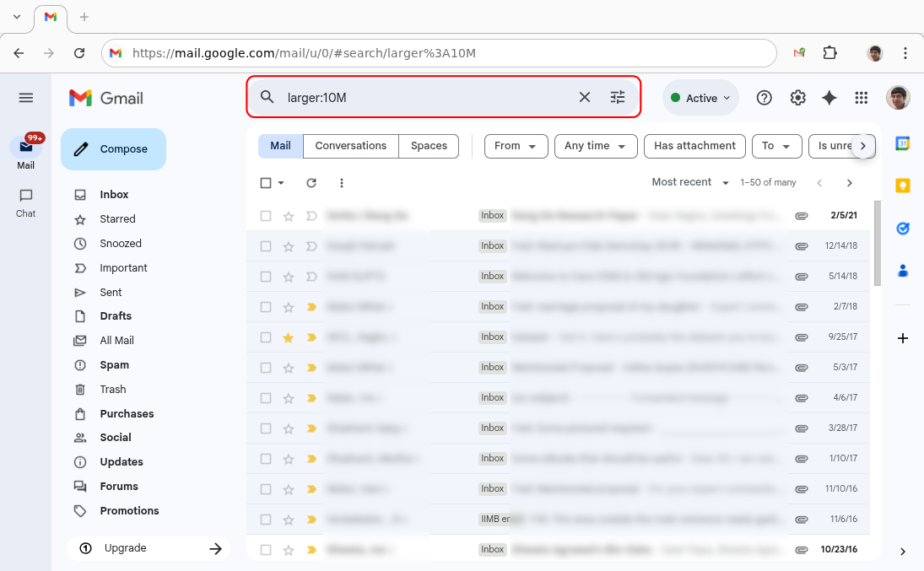This screenshot has height=571, width=924.
Task: Open Google Keep in the right side panel
Action: (x=902, y=186)
